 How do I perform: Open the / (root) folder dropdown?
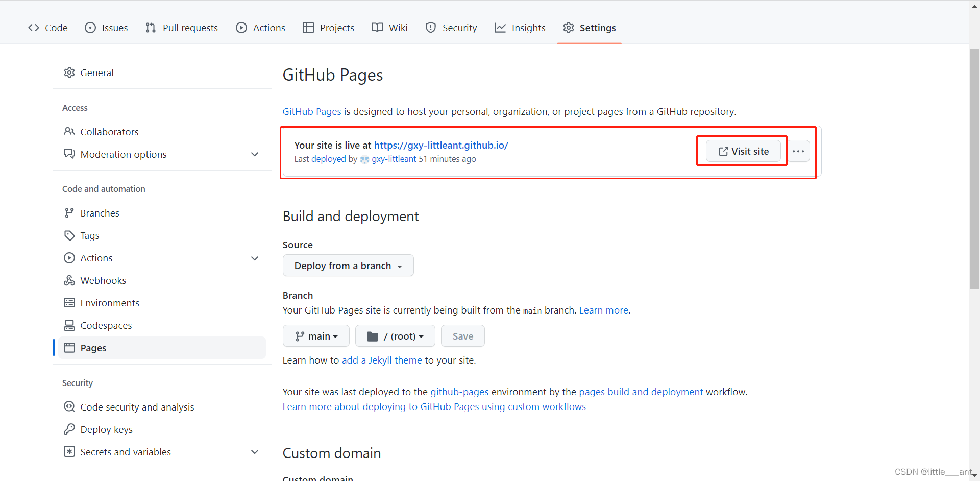point(395,336)
